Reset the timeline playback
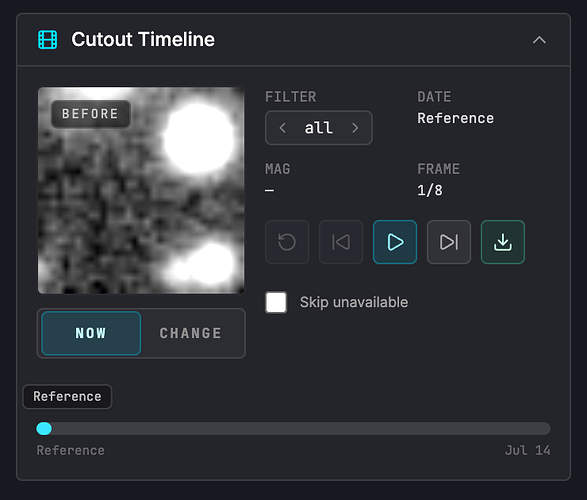 287,242
